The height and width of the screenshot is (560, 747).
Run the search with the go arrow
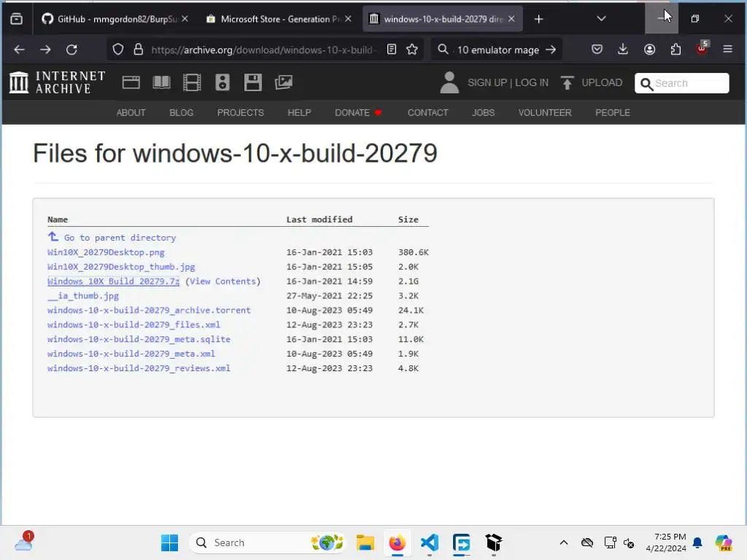coord(551,50)
